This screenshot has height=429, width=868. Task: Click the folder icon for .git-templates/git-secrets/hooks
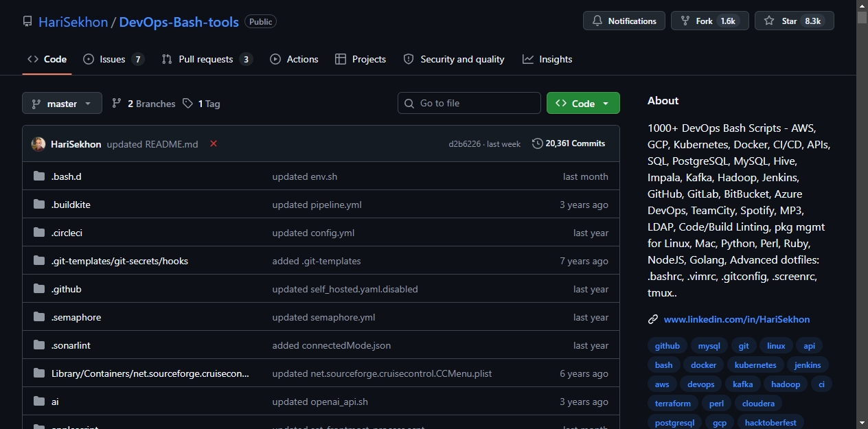pyautogui.click(x=39, y=261)
